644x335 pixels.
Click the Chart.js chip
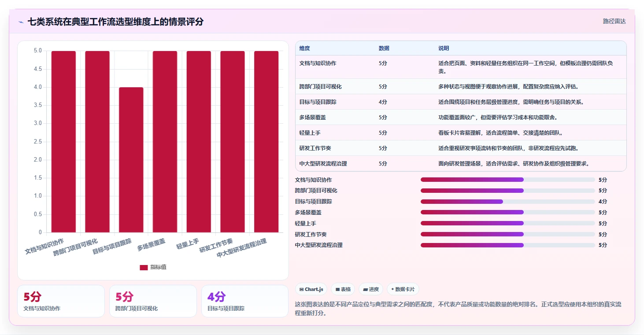click(x=311, y=289)
